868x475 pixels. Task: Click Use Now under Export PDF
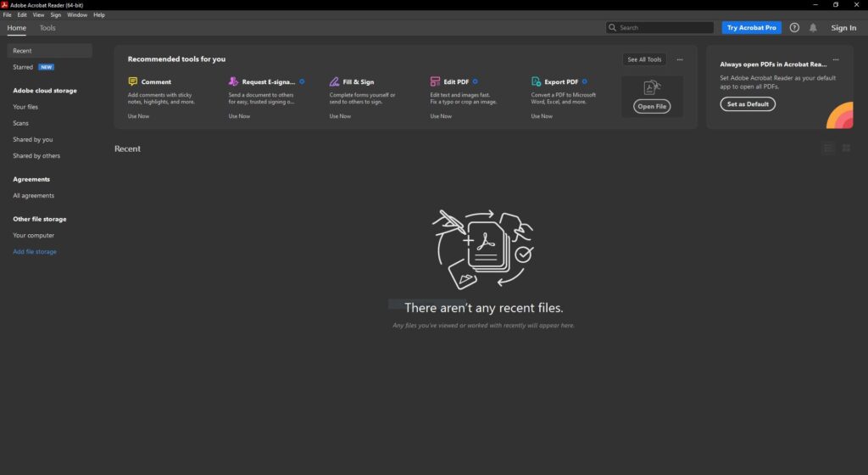[x=542, y=116]
